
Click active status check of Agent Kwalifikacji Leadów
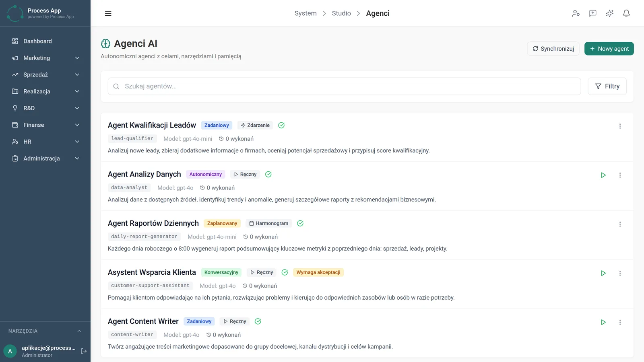pyautogui.click(x=281, y=125)
